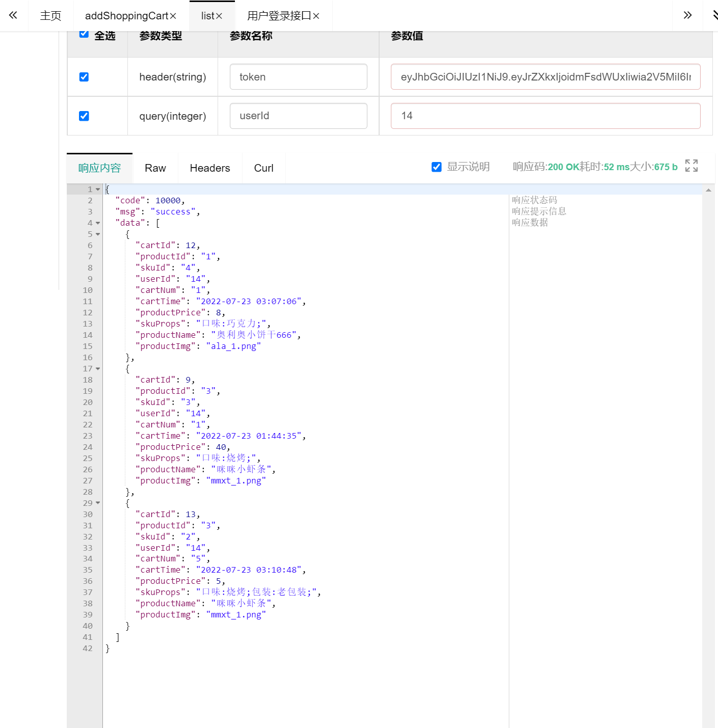Click skuProps "口味:烧烤;包装:老包装;"
The image size is (718, 728).
pos(256,592)
